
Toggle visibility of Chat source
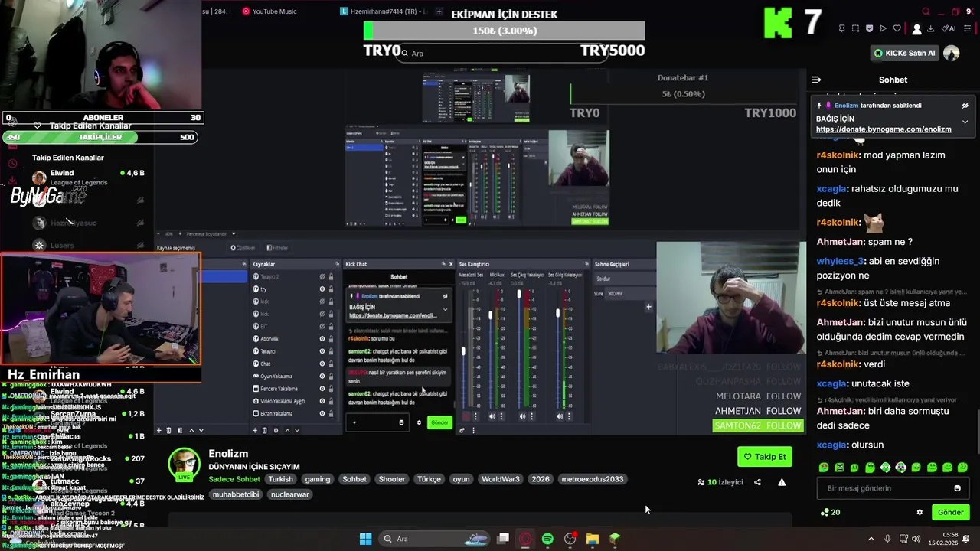click(x=322, y=364)
